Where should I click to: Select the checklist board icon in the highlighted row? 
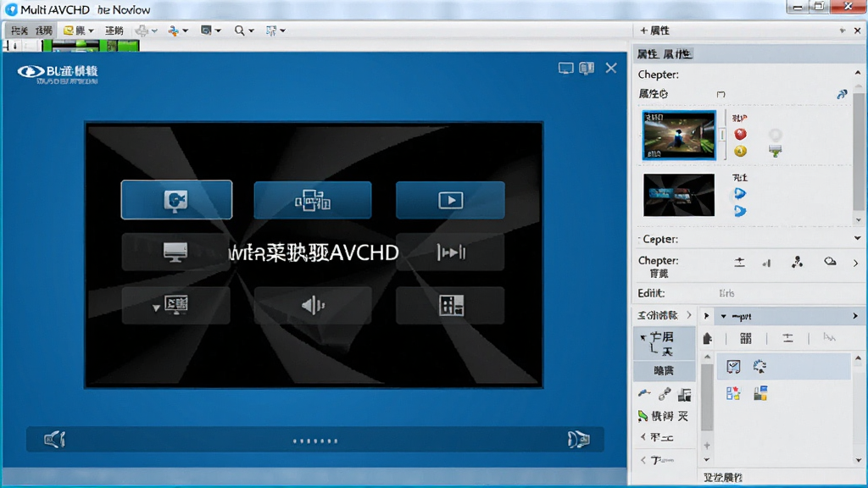(x=733, y=366)
